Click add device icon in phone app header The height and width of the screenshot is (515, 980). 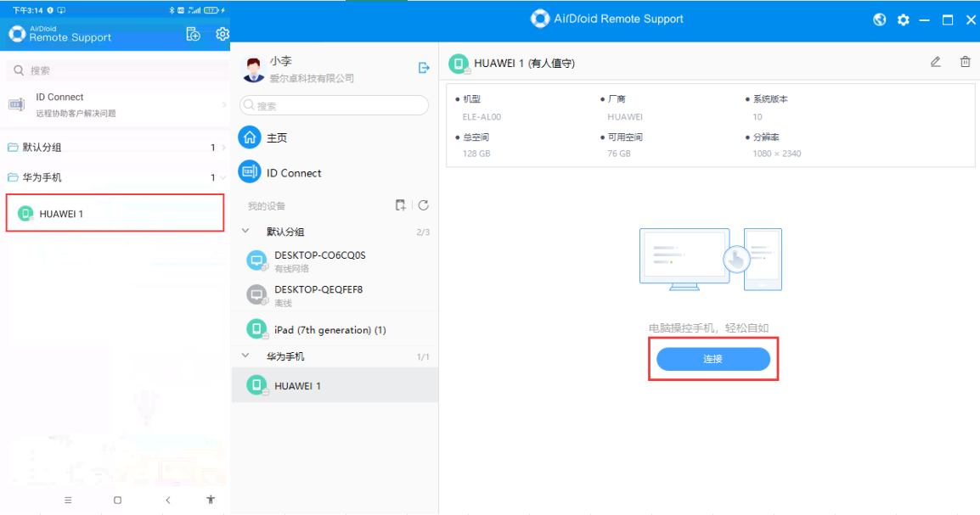point(193,34)
